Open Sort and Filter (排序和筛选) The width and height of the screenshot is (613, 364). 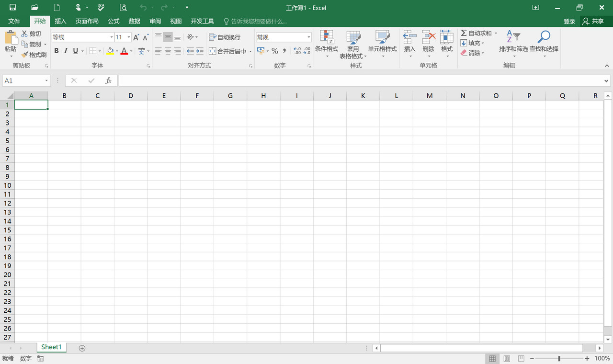513,44
